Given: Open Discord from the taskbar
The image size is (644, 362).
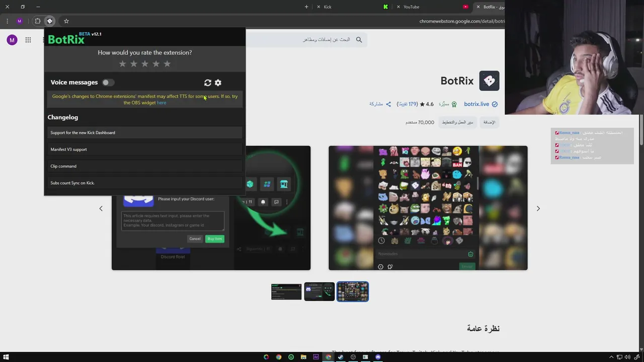Looking at the screenshot, I should click(x=378, y=357).
